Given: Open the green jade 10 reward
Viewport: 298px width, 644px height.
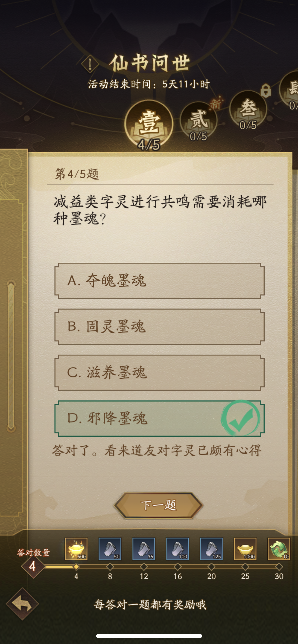Looking at the screenshot, I should pyautogui.click(x=279, y=549).
